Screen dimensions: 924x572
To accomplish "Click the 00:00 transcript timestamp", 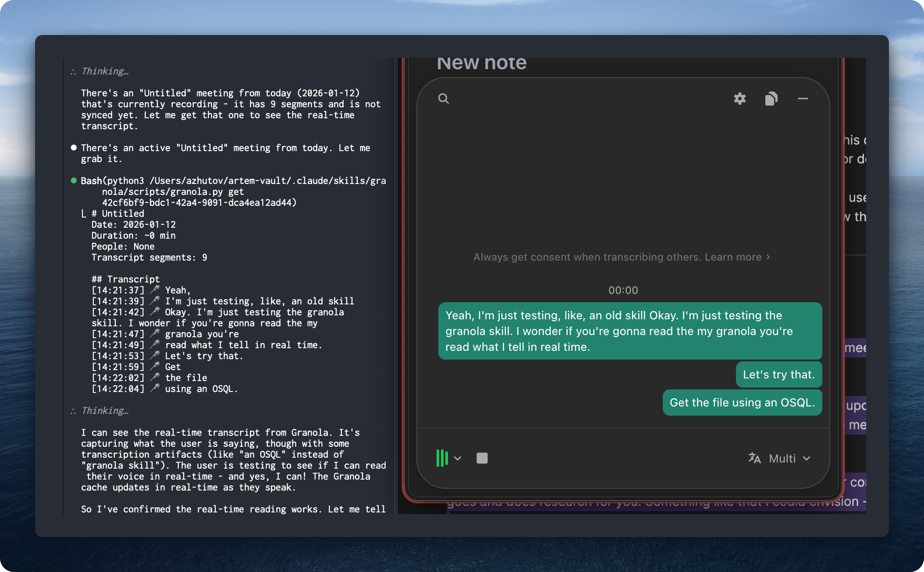I will tap(623, 290).
